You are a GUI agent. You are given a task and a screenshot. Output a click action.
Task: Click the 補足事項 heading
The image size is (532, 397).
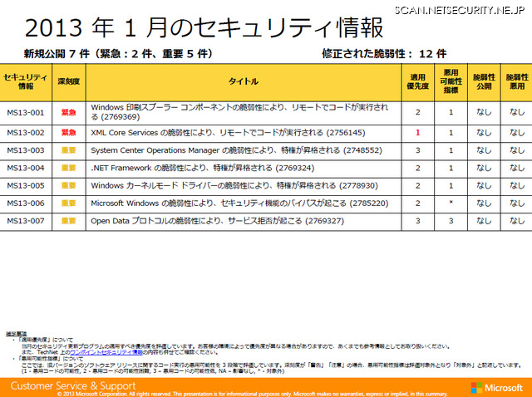click(16, 334)
